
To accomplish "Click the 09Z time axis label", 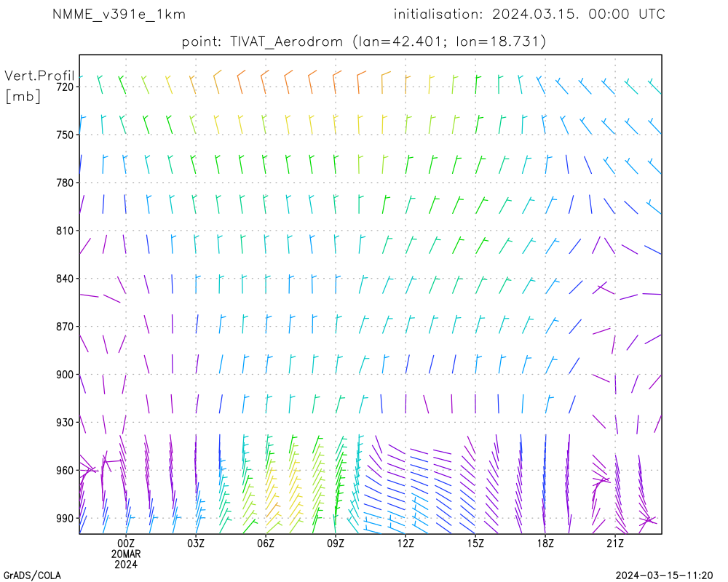I will (x=336, y=543).
